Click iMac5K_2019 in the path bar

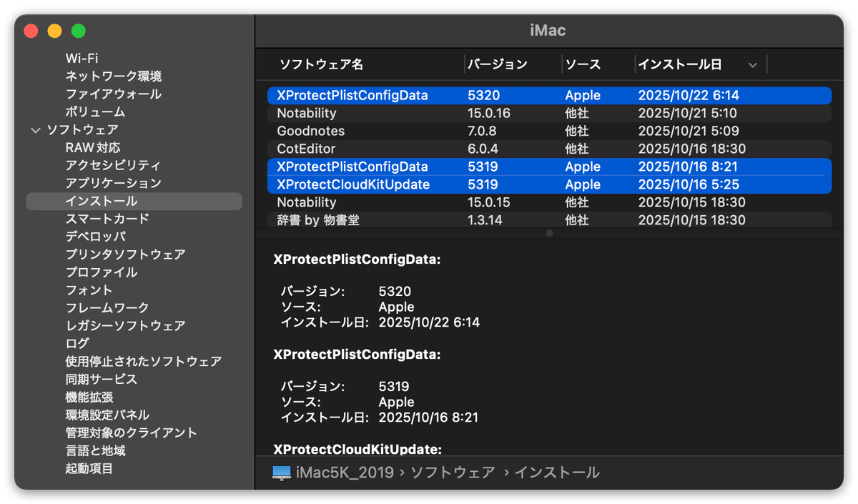click(x=345, y=473)
